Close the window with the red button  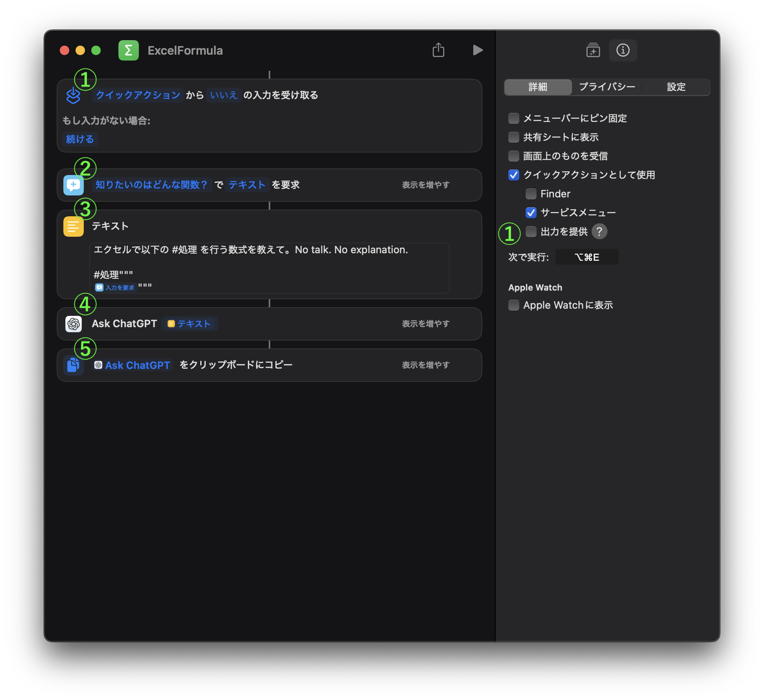65,50
